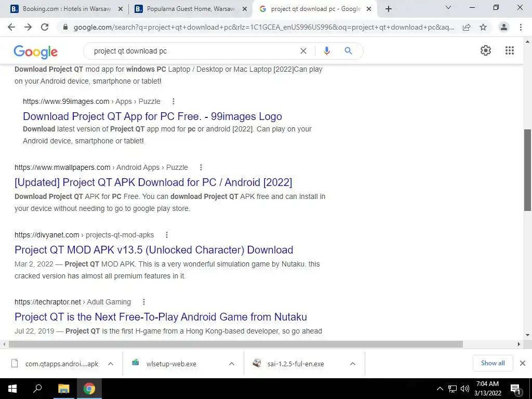Open Google settings gear
532x399 pixels.
(x=486, y=50)
